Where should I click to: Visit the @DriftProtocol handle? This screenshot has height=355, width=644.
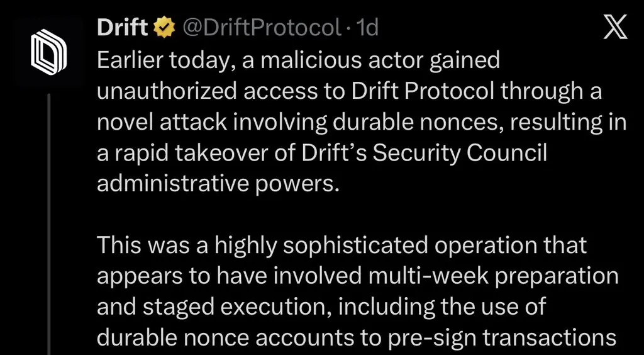(x=260, y=28)
